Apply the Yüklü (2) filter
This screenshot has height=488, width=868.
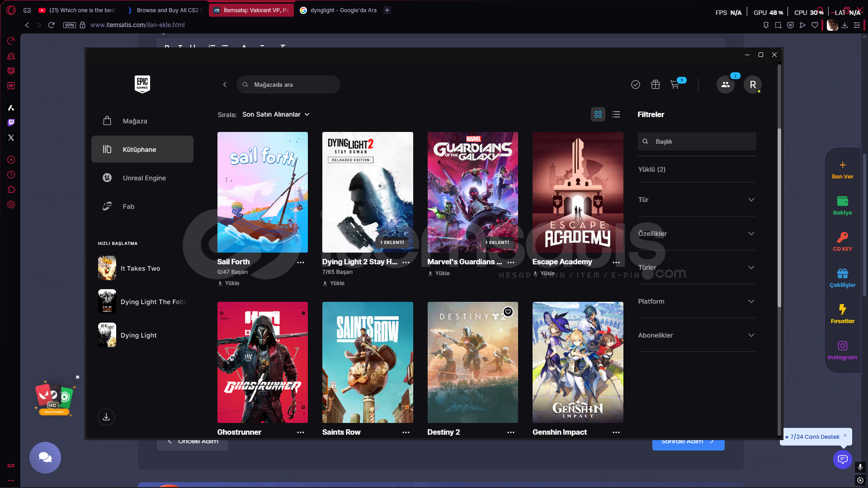[x=651, y=169]
